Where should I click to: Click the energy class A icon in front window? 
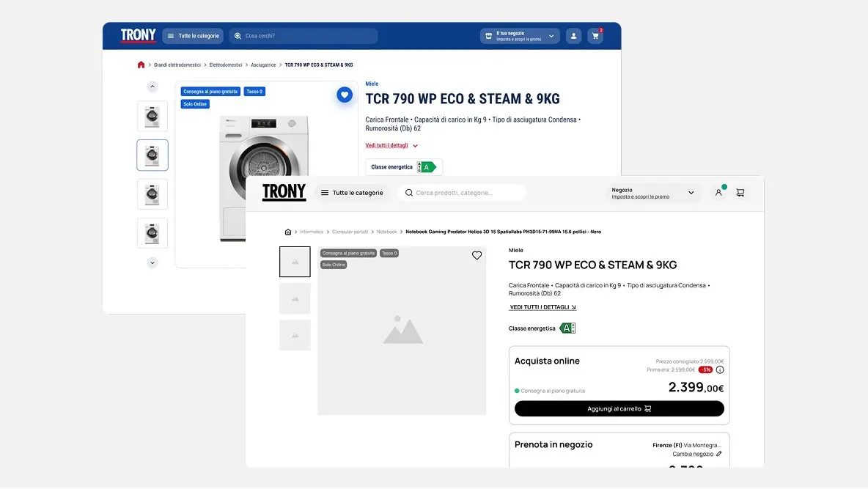(568, 328)
